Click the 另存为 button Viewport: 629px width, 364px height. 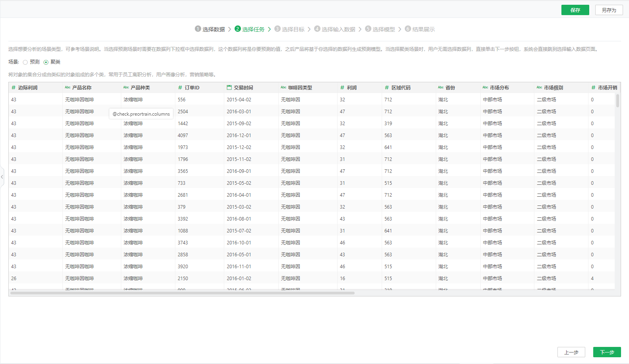(x=609, y=10)
